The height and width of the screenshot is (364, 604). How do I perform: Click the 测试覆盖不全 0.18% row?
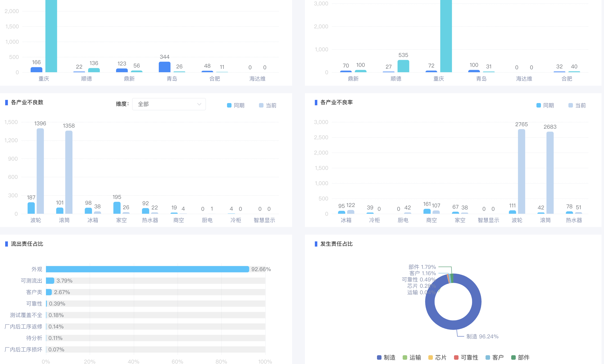[x=155, y=315]
